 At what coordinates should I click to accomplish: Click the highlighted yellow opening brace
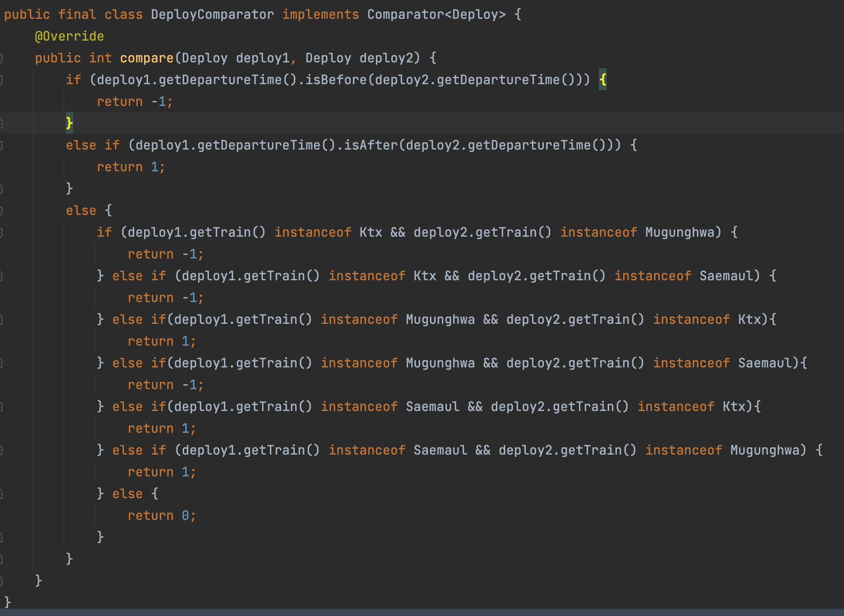[603, 80]
